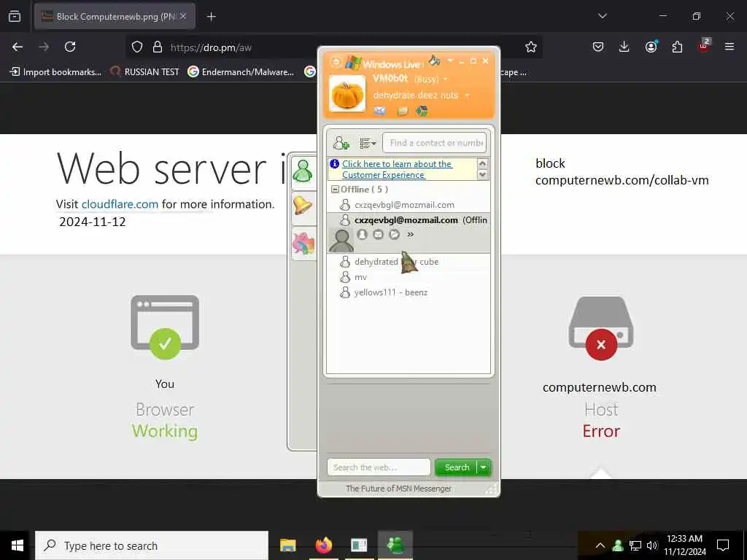Click the site lock padlock icon
Screen dimensions: 747x560
(158, 47)
